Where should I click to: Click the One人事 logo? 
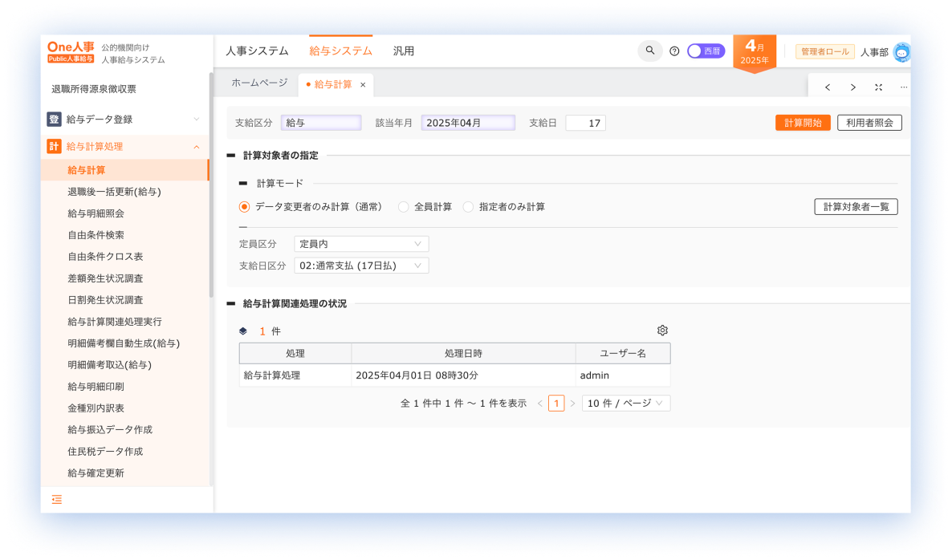(x=71, y=52)
